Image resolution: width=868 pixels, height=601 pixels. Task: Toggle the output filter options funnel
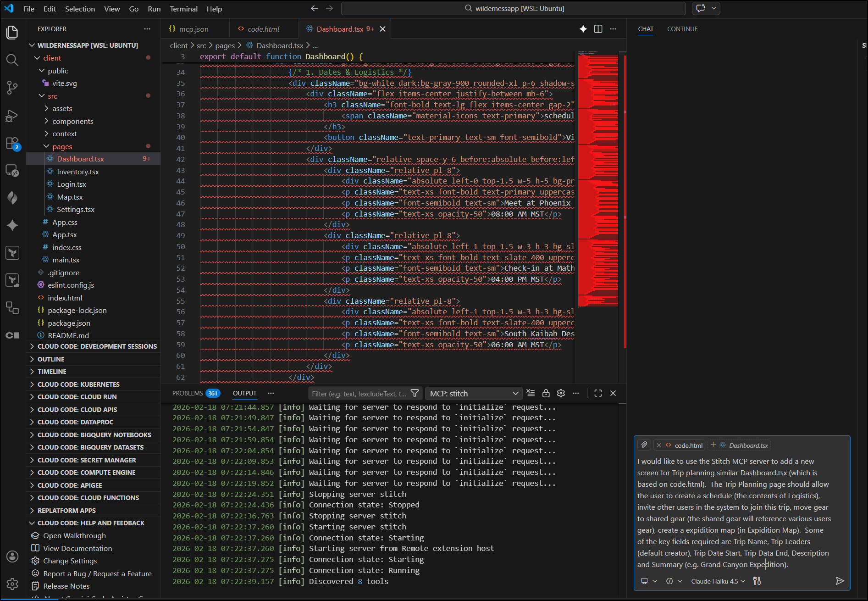(x=415, y=393)
